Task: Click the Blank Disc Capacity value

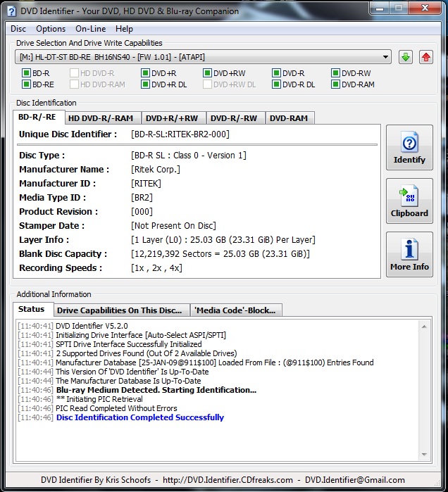Action: click(x=220, y=254)
